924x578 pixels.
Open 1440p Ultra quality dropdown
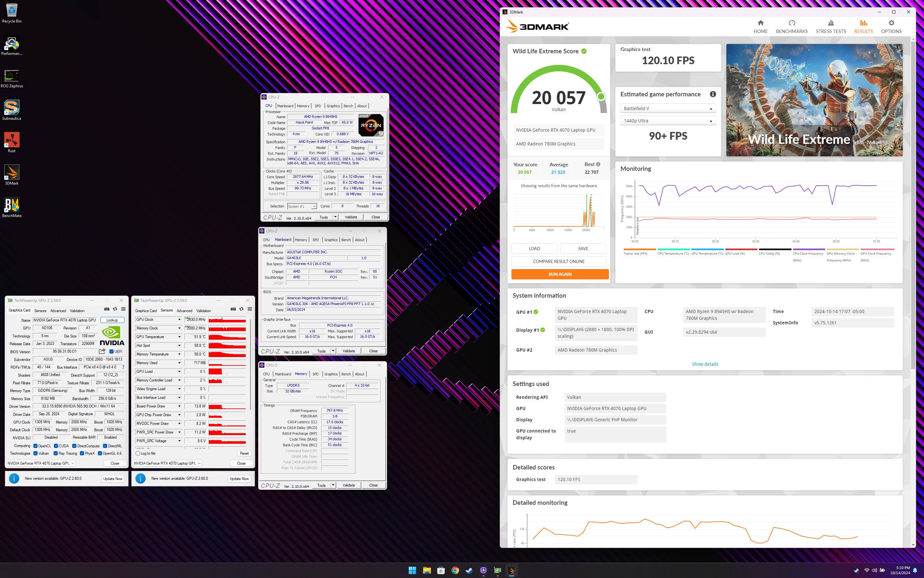pyautogui.click(x=668, y=121)
